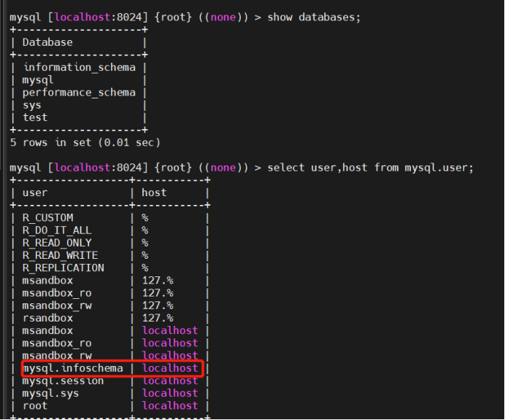This screenshot has height=420, width=505.
Task: Click 'localhost:8024' in the show databases prompt
Action: (98, 17)
